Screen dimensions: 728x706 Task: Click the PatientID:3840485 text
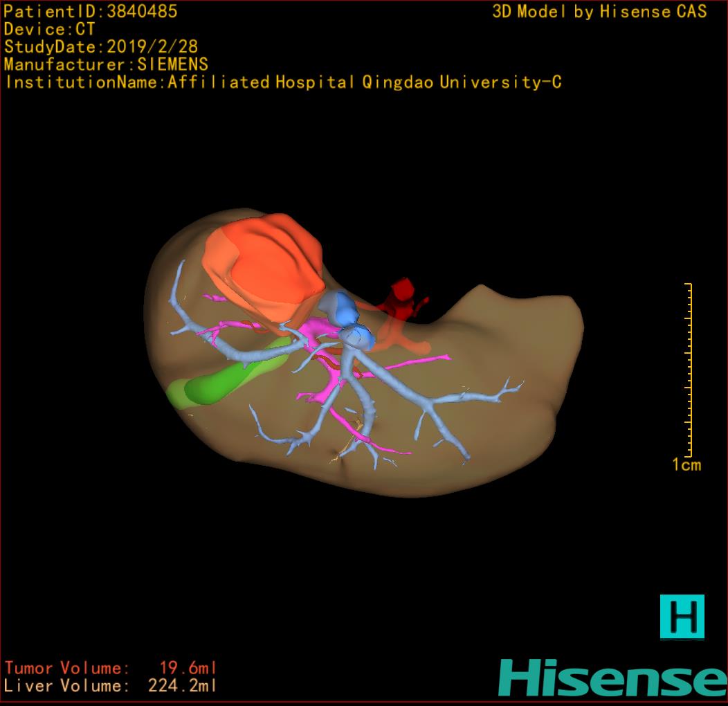click(91, 12)
